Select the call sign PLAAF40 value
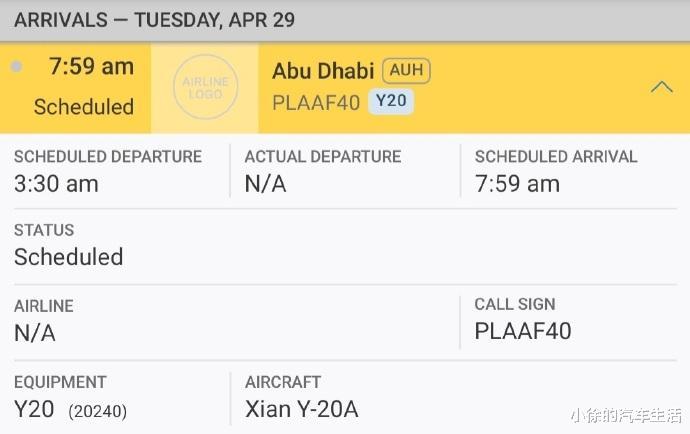 click(x=523, y=331)
